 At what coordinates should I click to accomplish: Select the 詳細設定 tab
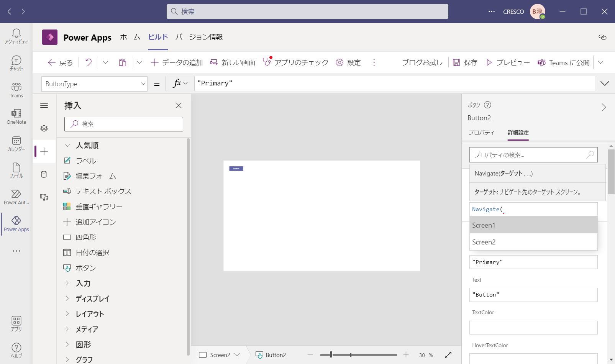518,133
